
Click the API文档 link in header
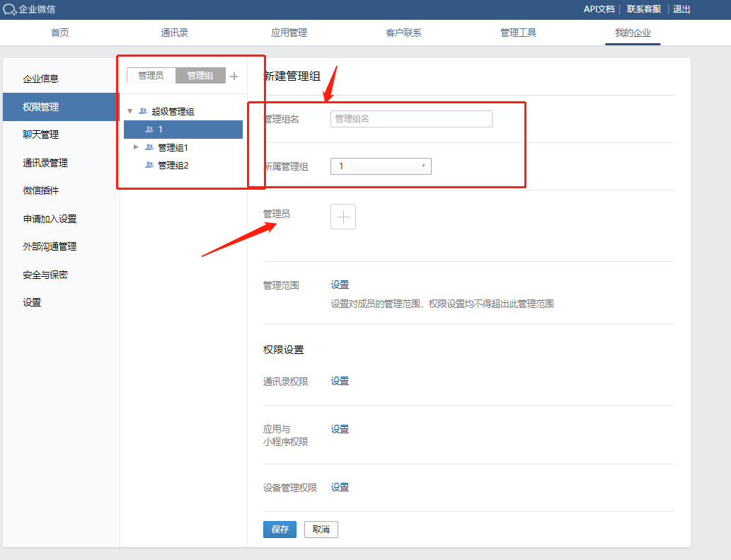(x=599, y=9)
